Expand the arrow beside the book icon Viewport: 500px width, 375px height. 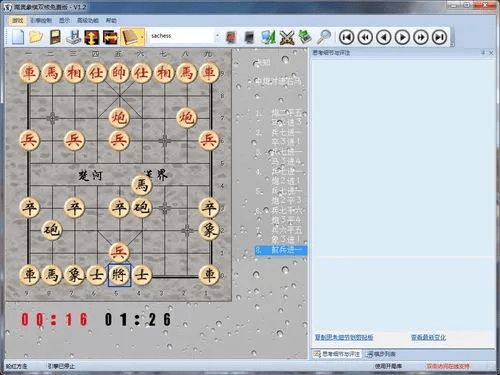[142, 37]
